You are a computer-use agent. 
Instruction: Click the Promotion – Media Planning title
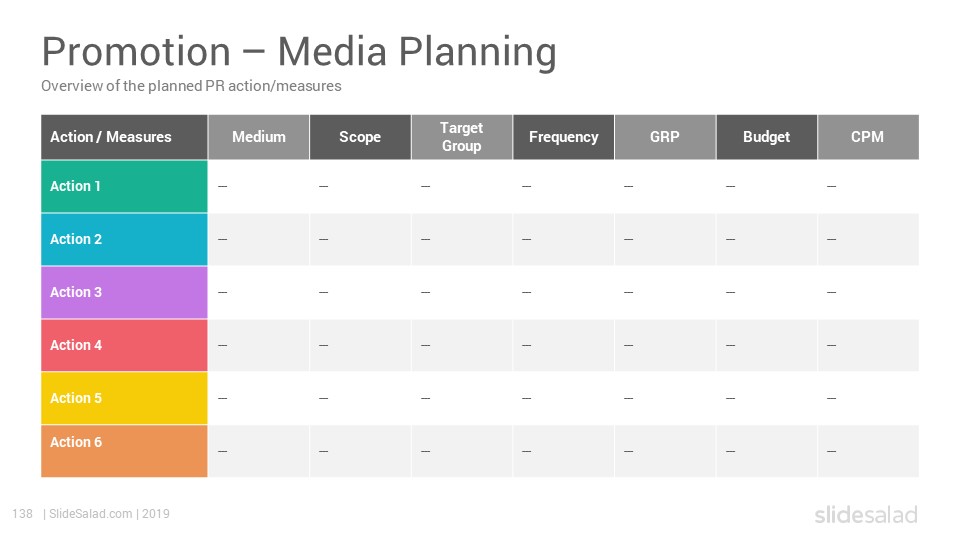click(x=299, y=51)
